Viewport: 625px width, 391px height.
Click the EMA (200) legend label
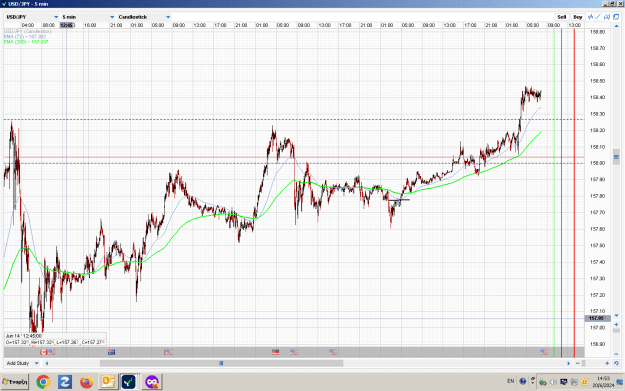[26, 41]
